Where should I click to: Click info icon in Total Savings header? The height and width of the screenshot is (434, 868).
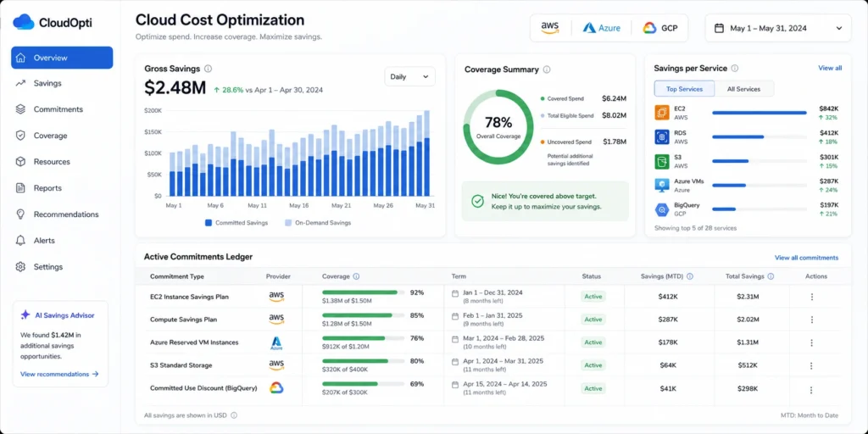click(771, 276)
